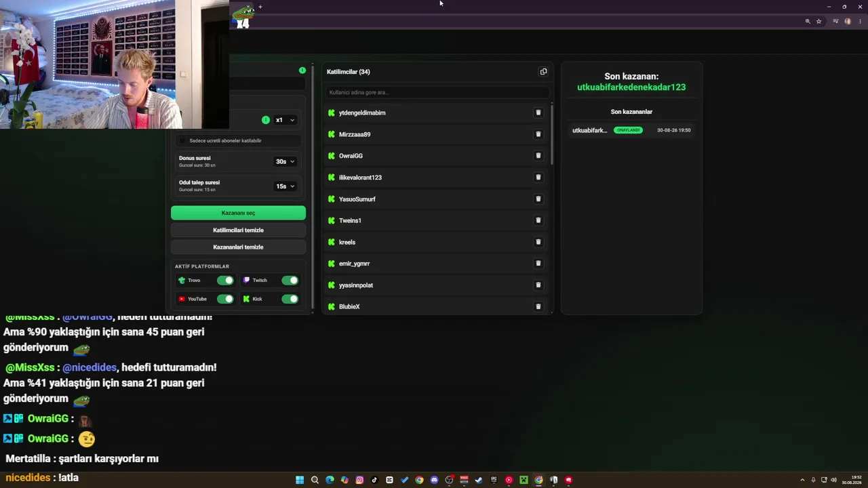The height and width of the screenshot is (488, 868).
Task: Click nicedides chat message '!atla'
Action: coord(68,478)
